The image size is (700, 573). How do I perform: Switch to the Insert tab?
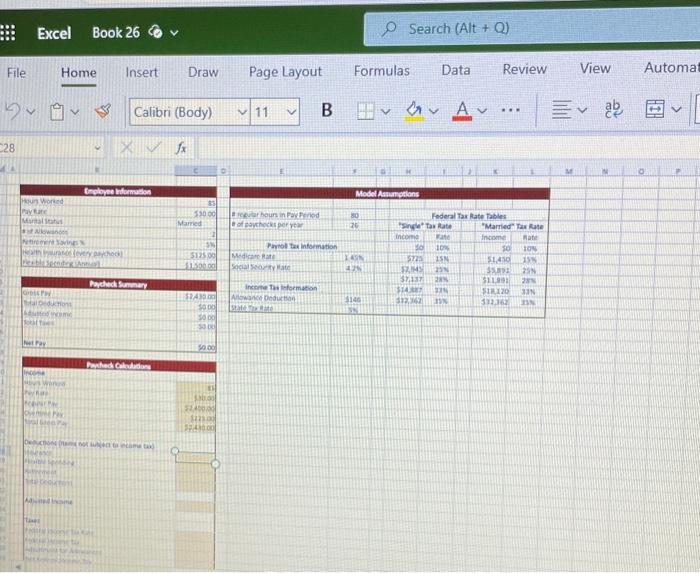coord(142,72)
